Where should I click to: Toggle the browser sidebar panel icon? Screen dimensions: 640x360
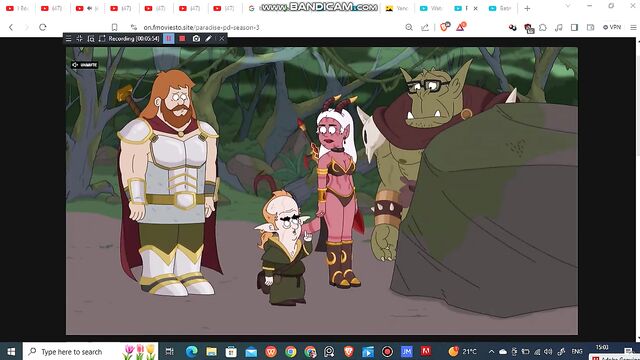point(574,27)
